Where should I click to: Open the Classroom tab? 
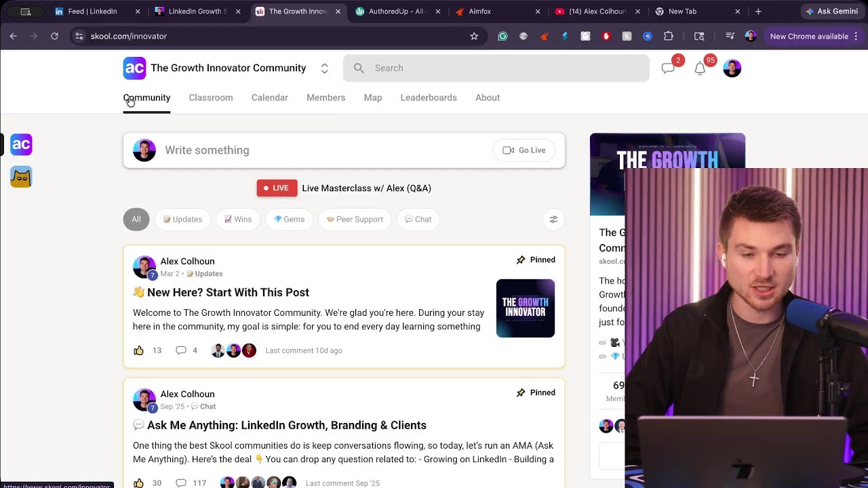(211, 98)
